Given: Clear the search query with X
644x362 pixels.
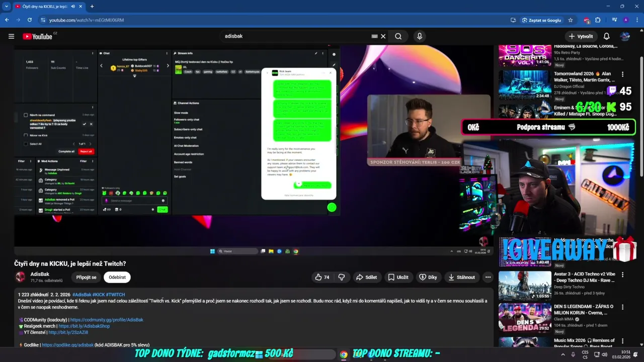Looking at the screenshot, I should pyautogui.click(x=383, y=36).
